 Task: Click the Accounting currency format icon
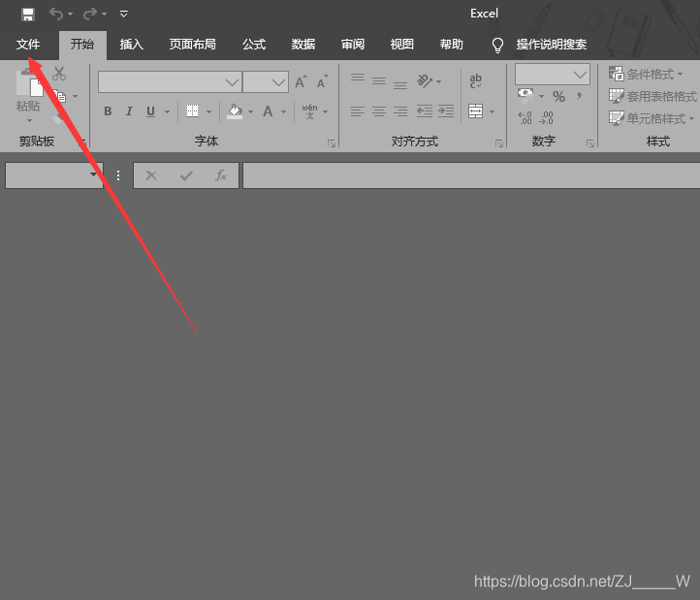(525, 96)
